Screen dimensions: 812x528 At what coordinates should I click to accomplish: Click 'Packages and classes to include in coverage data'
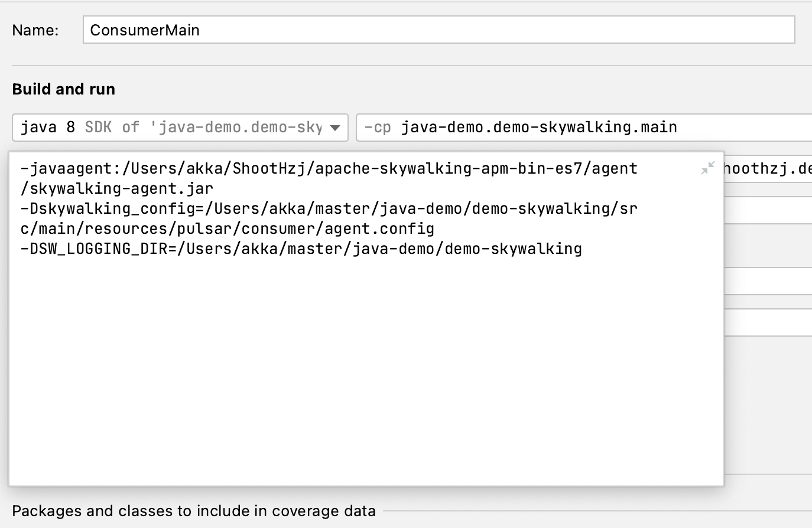[194, 511]
